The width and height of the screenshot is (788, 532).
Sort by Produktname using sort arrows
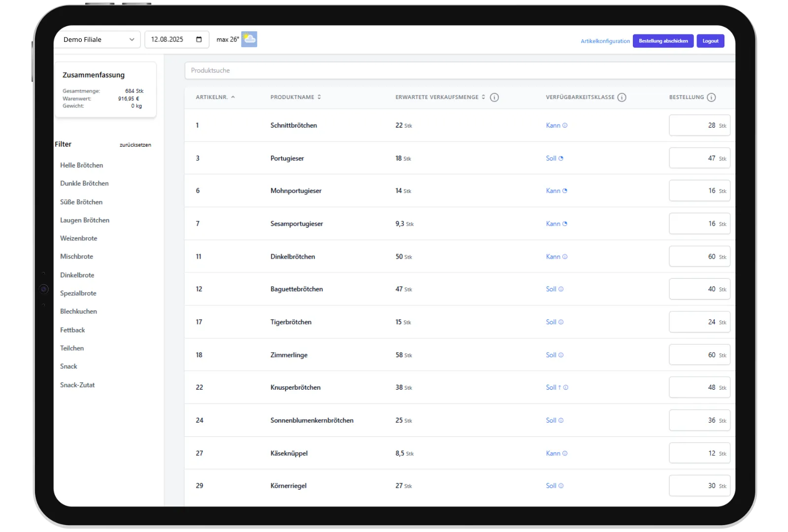(x=319, y=97)
